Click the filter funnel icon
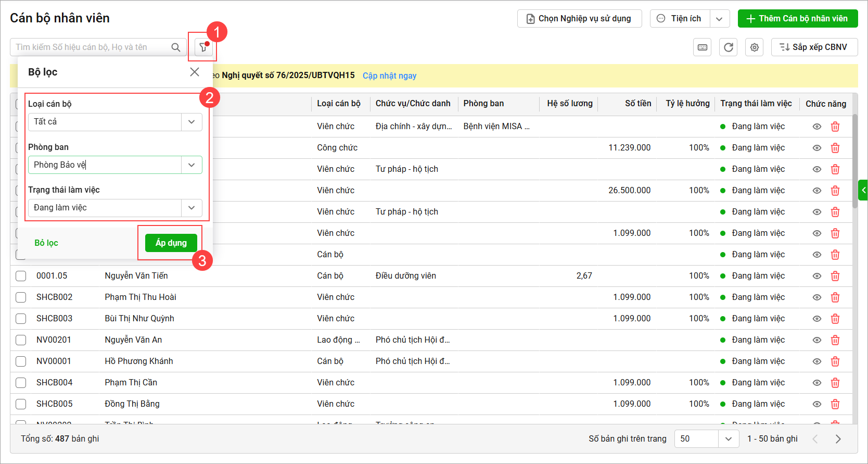The height and width of the screenshot is (464, 868). tap(203, 47)
